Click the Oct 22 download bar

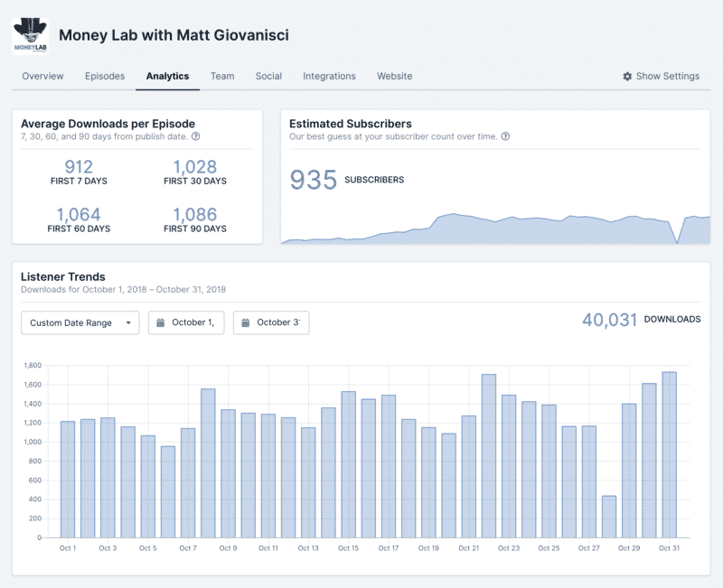click(489, 456)
